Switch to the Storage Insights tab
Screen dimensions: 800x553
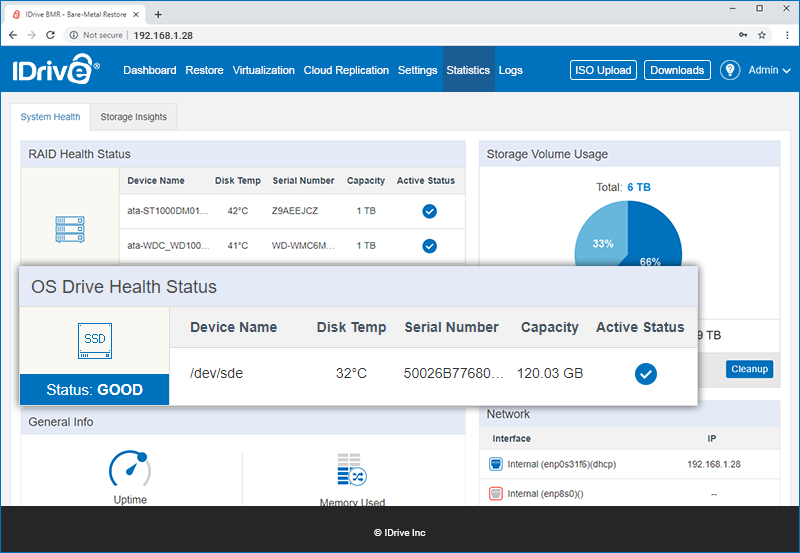coord(133,117)
